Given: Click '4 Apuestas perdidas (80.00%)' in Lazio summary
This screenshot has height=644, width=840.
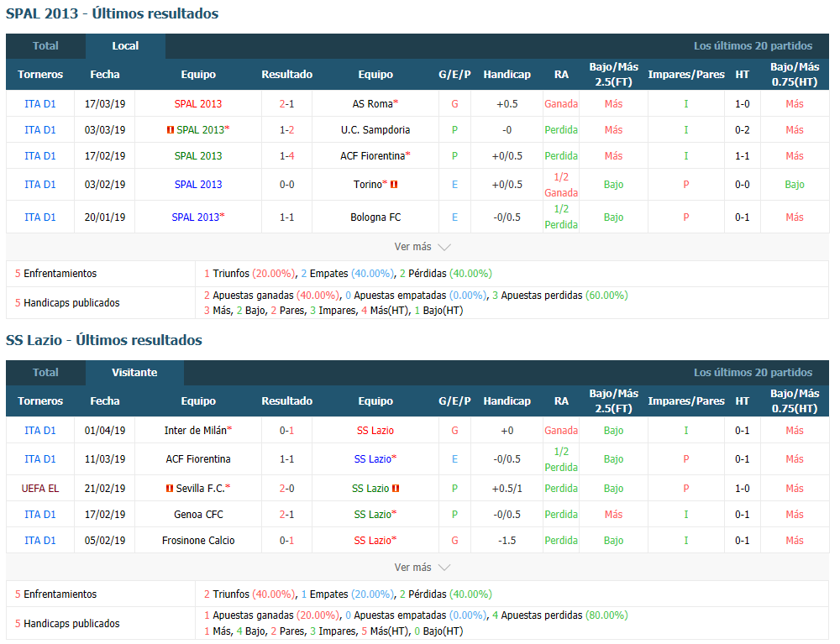Looking at the screenshot, I should point(560,615).
